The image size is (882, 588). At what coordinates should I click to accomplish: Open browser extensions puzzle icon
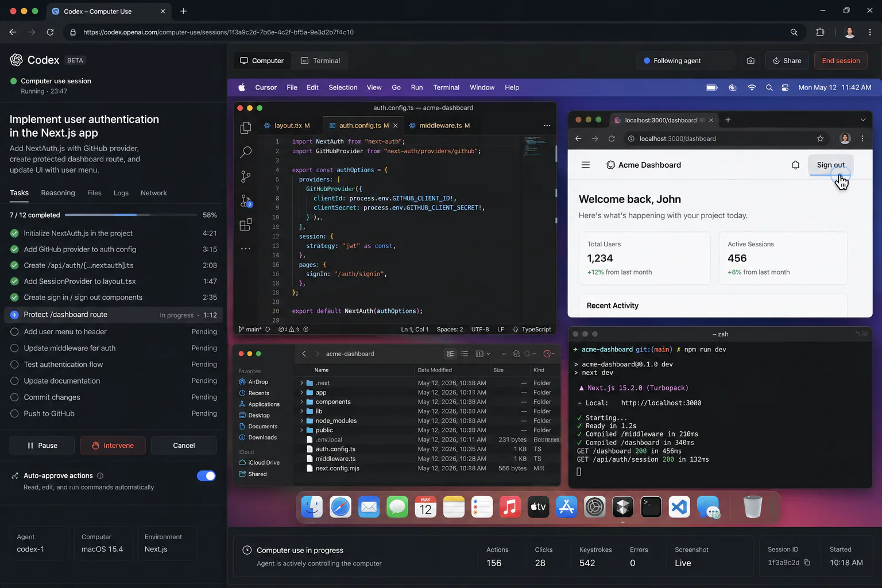pyautogui.click(x=820, y=32)
